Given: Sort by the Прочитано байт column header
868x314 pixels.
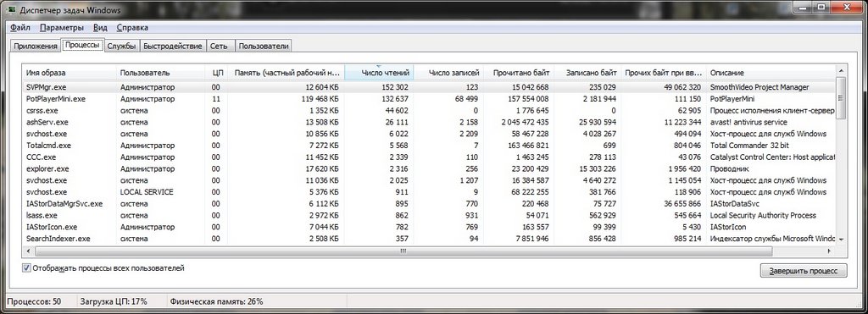Looking at the screenshot, I should (519, 73).
